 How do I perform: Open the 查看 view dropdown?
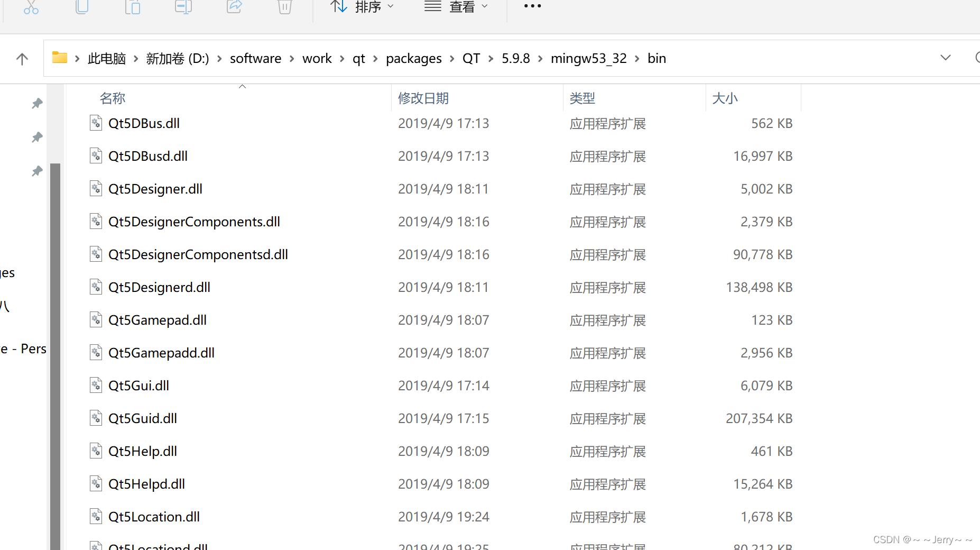[x=457, y=6]
